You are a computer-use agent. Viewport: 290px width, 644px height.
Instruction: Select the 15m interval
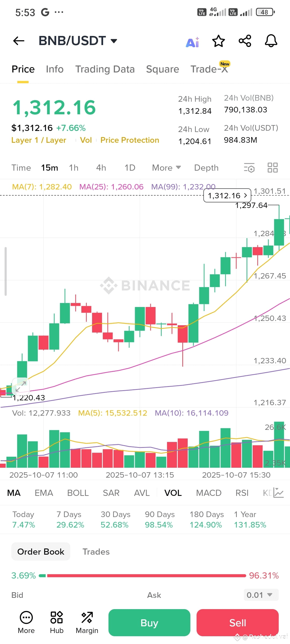(50, 168)
